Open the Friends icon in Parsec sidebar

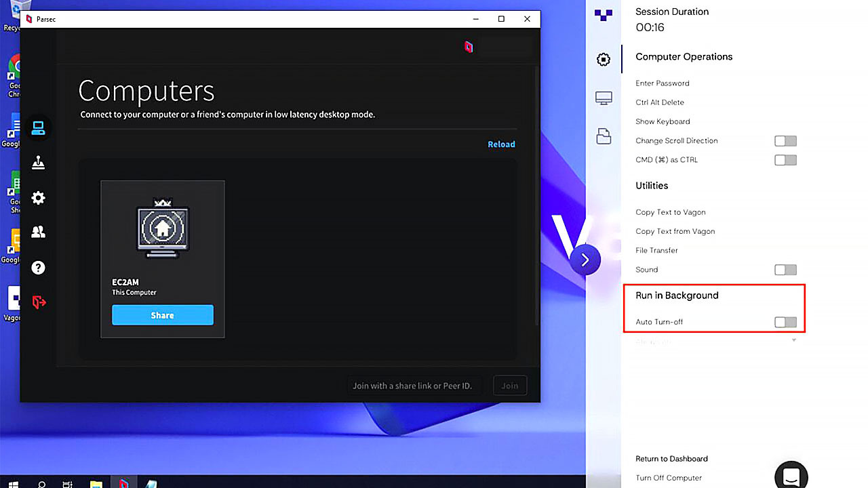pyautogui.click(x=39, y=232)
